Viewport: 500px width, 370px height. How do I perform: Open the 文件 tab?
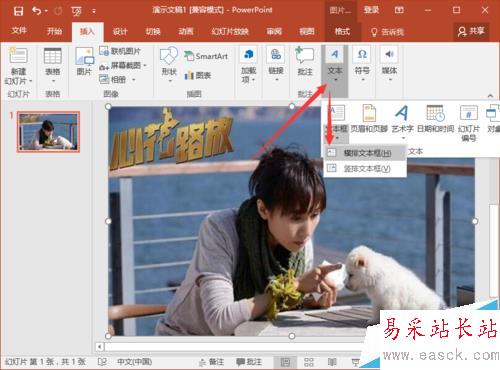[x=19, y=31]
